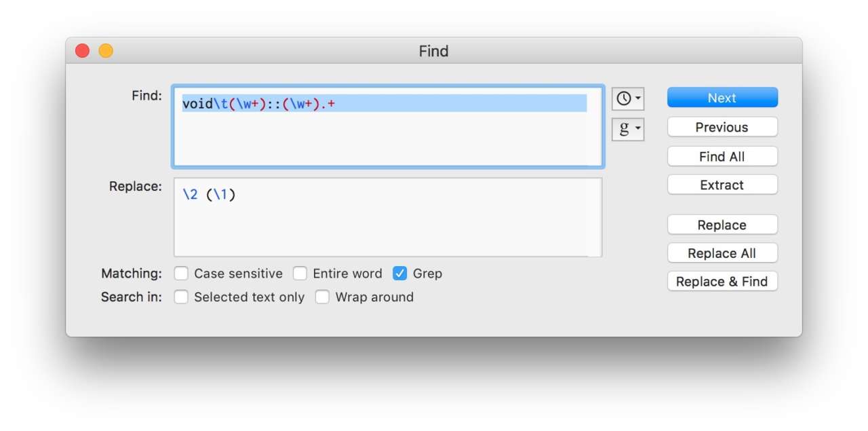This screenshot has width=868, height=431.
Task: Click the Replace button
Action: point(722,225)
